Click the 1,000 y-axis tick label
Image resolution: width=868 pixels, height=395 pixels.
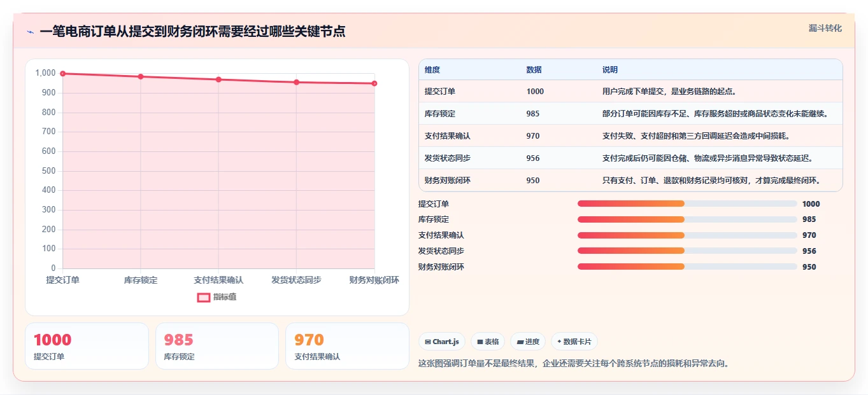(x=45, y=73)
